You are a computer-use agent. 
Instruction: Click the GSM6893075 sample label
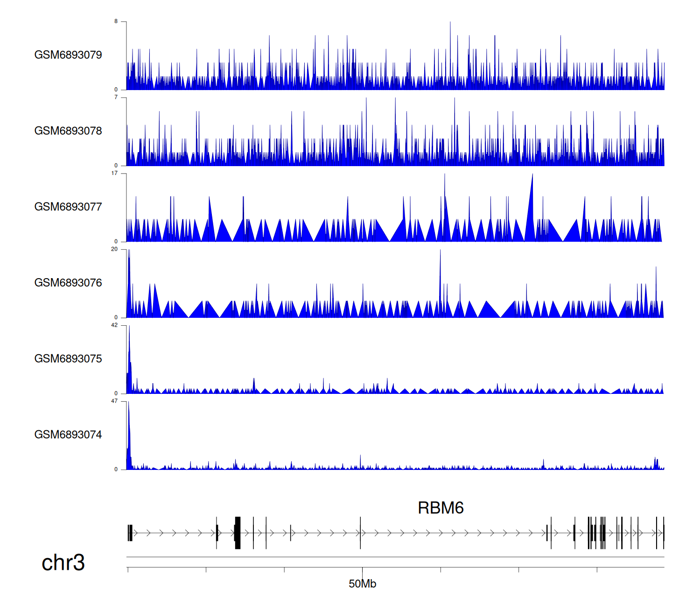(68, 359)
